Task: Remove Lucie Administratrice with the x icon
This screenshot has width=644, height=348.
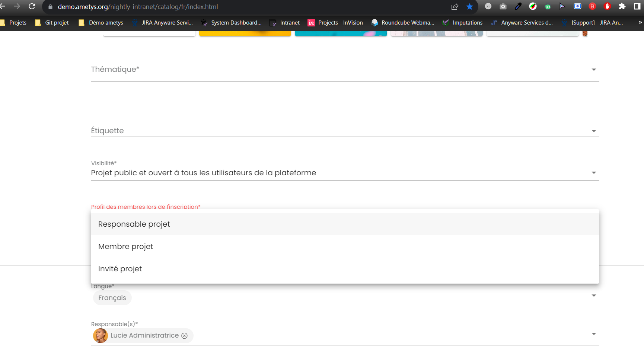Action: click(184, 336)
